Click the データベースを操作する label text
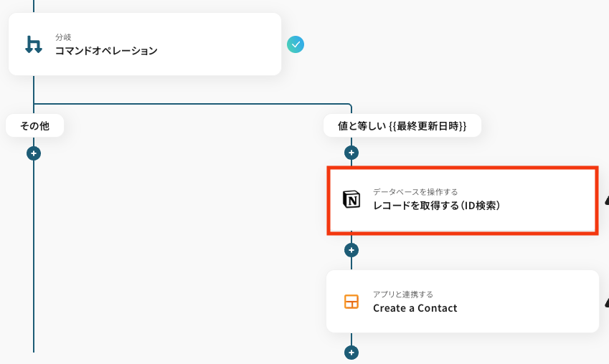The image size is (609, 364). [415, 192]
